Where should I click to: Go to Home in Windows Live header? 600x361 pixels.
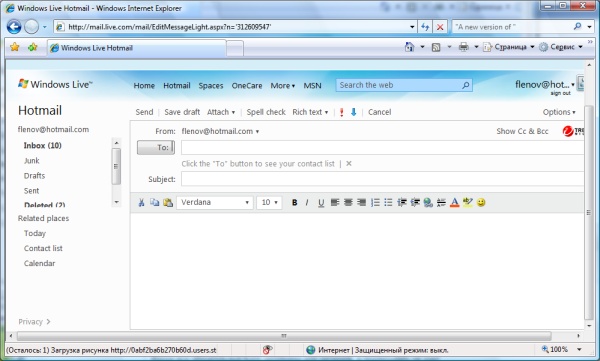(x=144, y=85)
